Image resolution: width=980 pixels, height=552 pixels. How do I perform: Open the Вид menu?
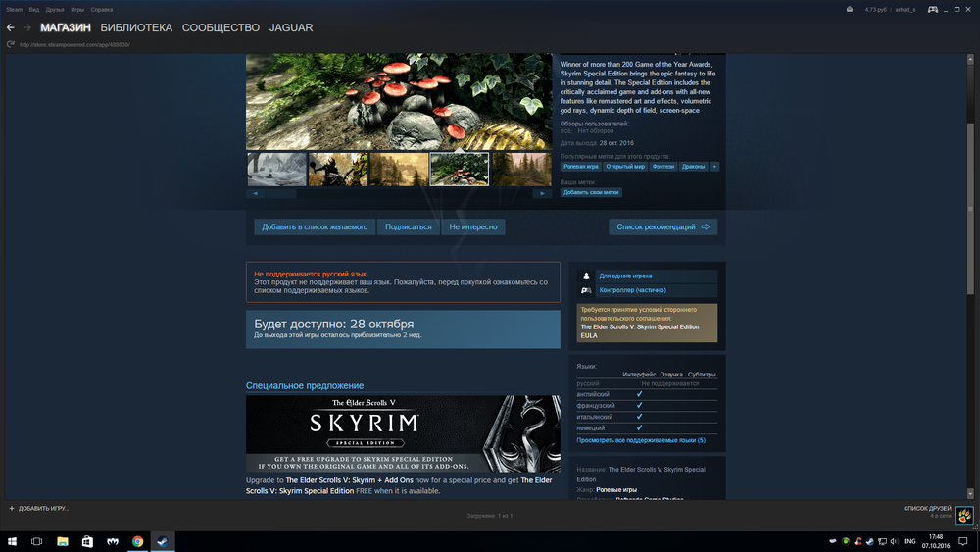(33, 10)
